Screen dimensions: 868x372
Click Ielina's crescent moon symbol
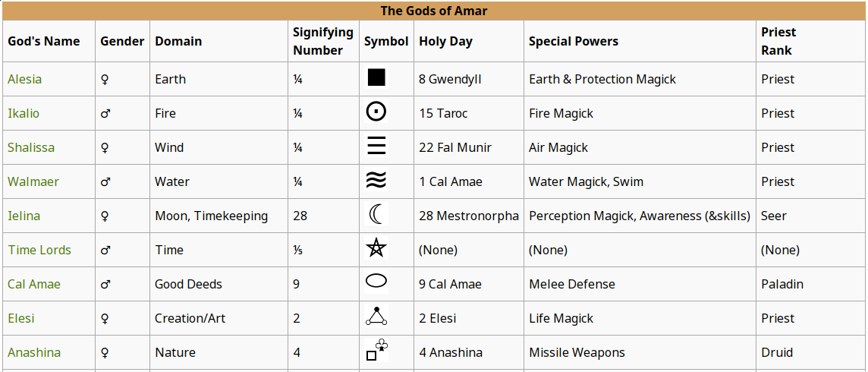click(x=376, y=215)
